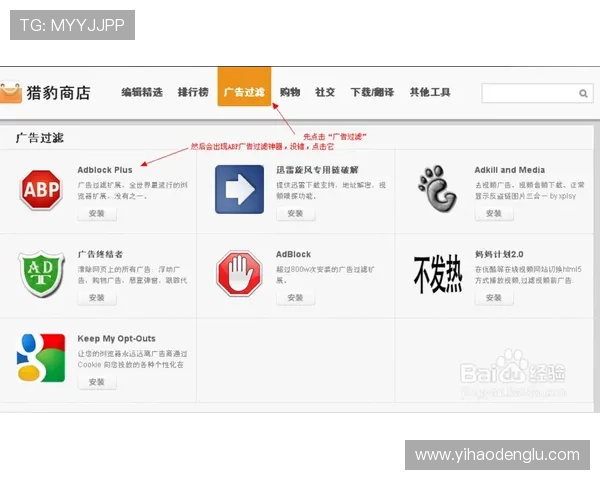Open the Adkill and Media title
Viewport: 600px width, 480px height.
click(x=510, y=170)
